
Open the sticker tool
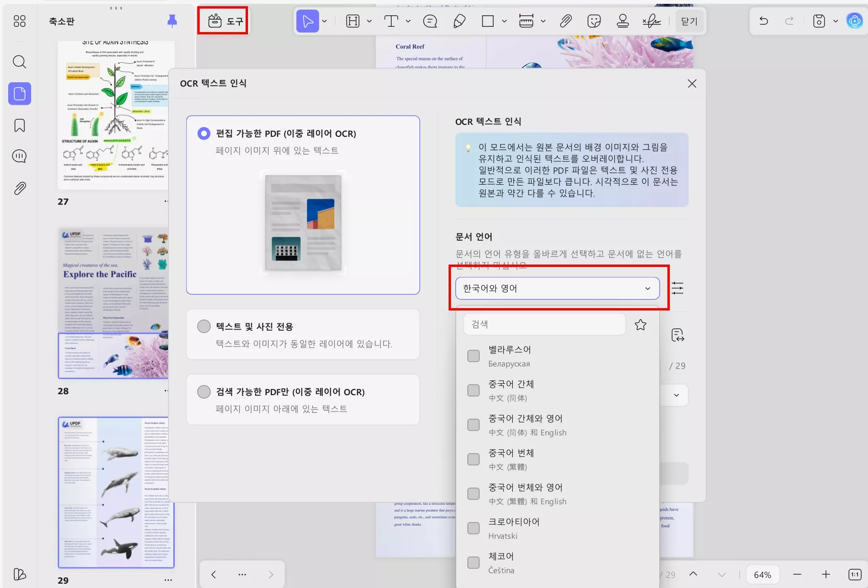point(594,21)
